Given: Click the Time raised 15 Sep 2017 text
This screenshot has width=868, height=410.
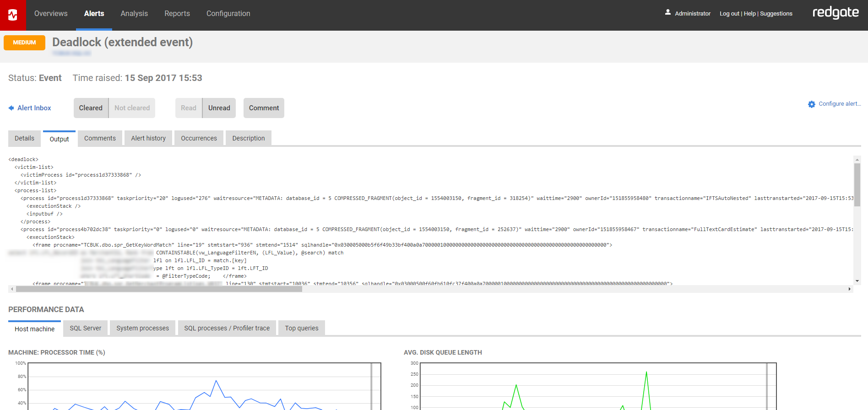Looking at the screenshot, I should [x=137, y=78].
